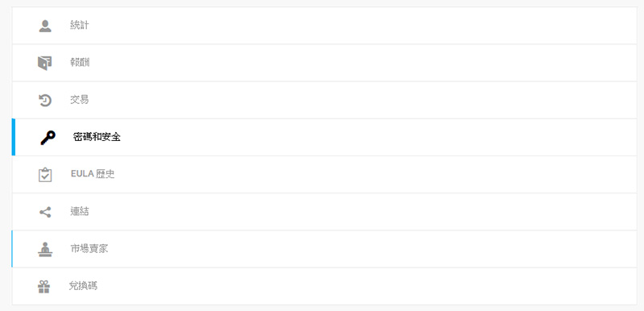Click thin blue bar beside 市場賣家
Viewport: 644px width, 311px height.
[x=12, y=249]
